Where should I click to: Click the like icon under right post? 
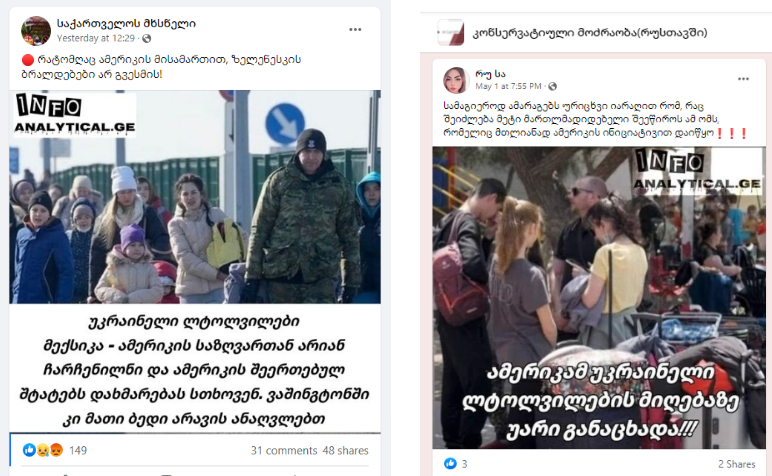450,463
